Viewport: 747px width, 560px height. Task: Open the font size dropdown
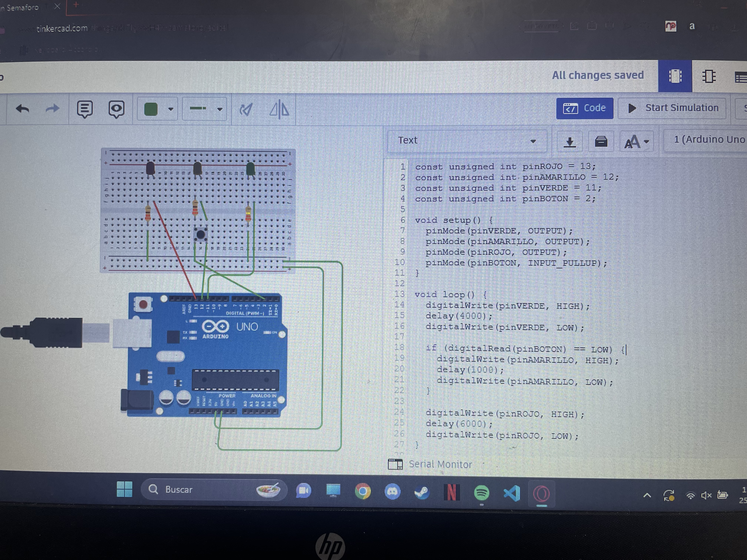636,142
